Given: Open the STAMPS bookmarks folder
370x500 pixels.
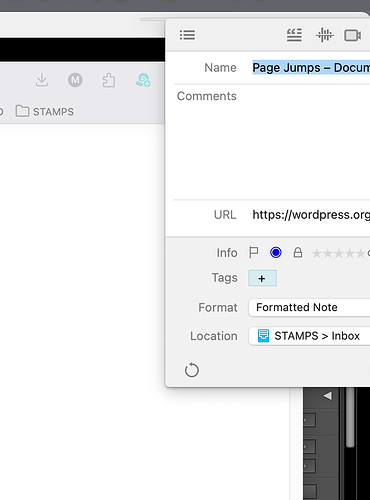Looking at the screenshot, I should click(45, 112).
